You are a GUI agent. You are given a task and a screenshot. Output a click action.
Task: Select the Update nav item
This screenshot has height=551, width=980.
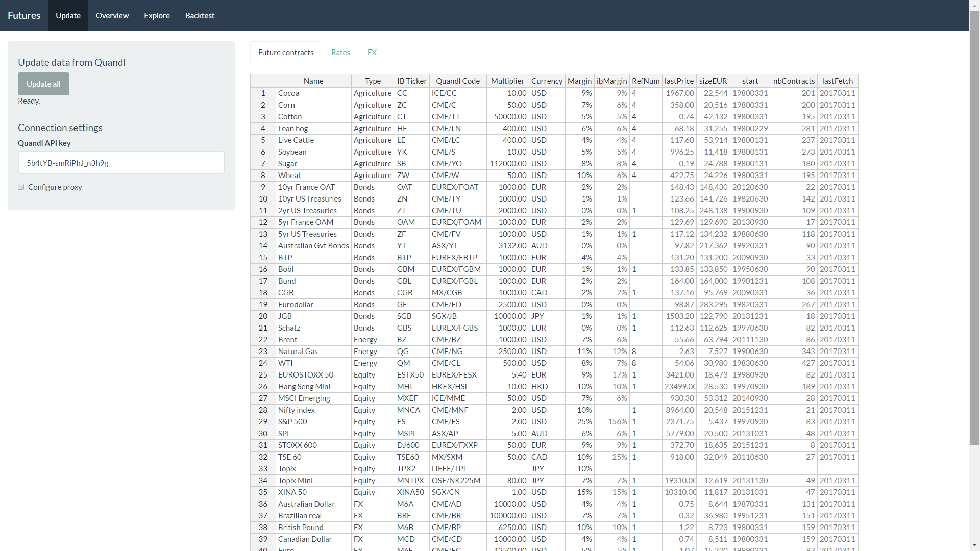(68, 15)
